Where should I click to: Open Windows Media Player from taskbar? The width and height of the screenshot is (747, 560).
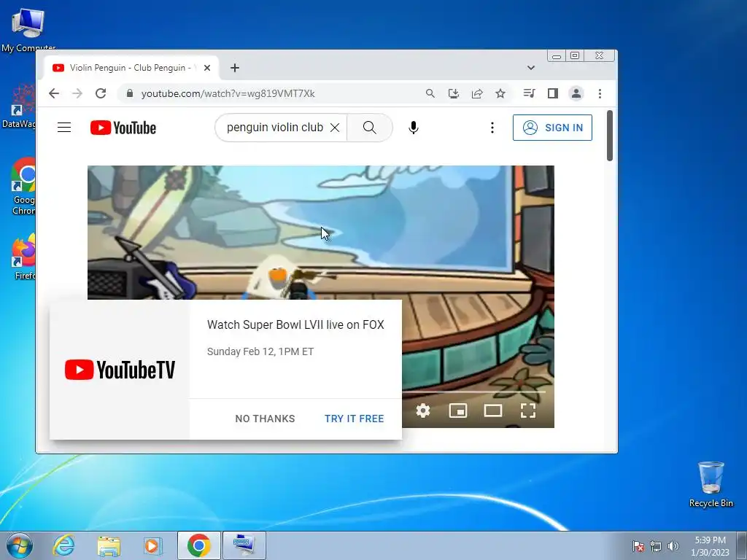153,545
